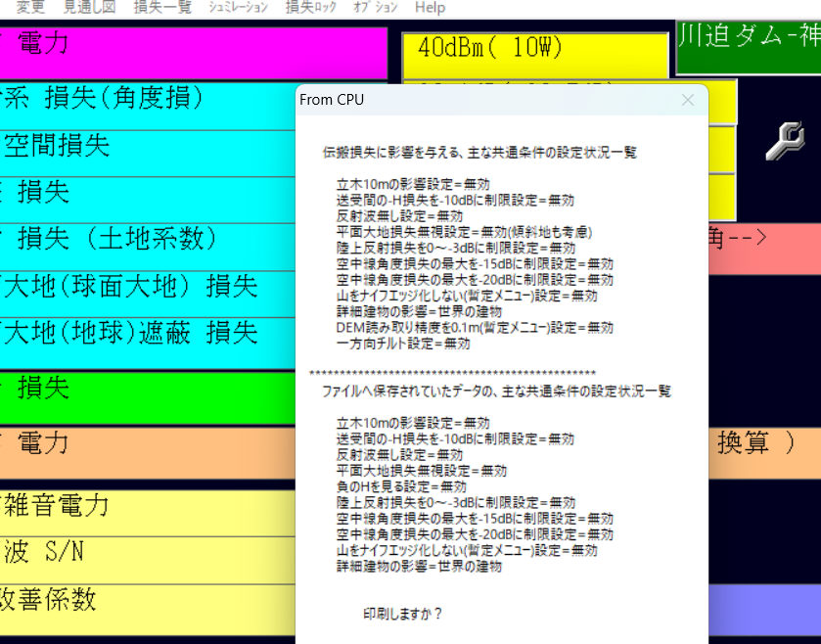Open the オプション menu
This screenshot has width=821, height=644.
376,7
